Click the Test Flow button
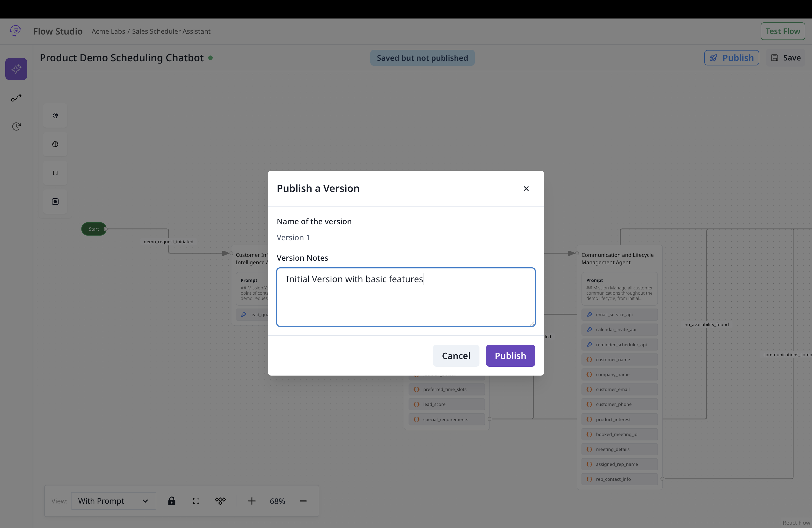 (782, 31)
